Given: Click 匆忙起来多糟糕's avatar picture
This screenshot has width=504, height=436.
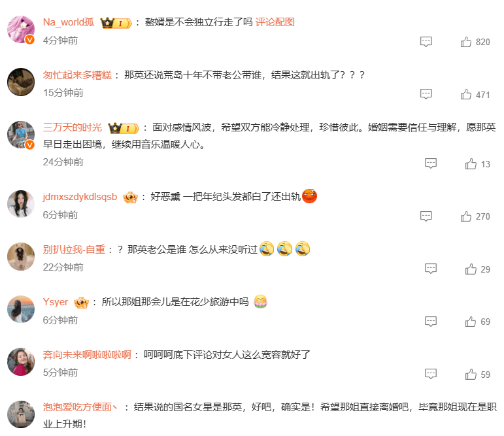Looking at the screenshot, I should coord(21,82).
